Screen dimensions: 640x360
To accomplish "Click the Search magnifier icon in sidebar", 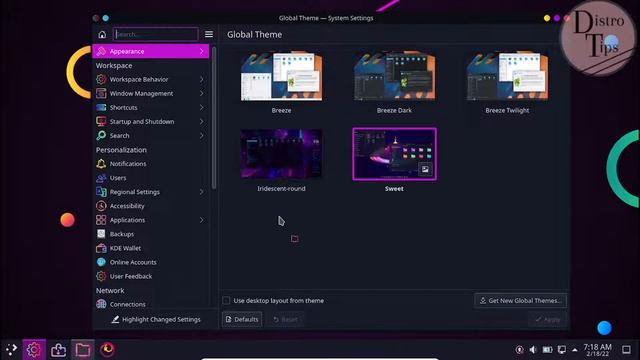I will click(x=101, y=136).
